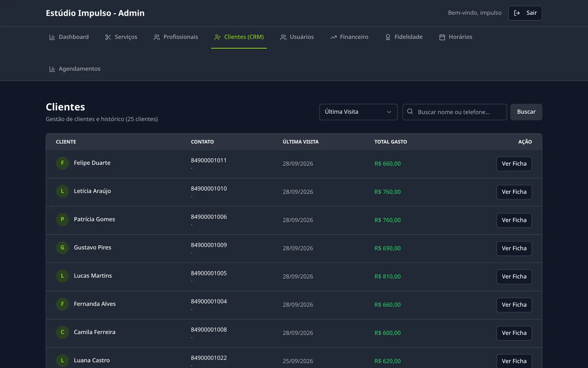Click the Luana Castro client name

[x=92, y=361]
